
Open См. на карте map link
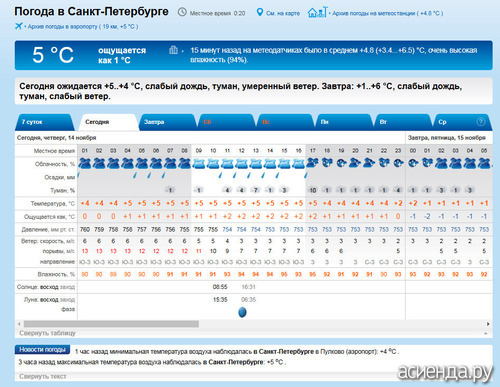(283, 13)
